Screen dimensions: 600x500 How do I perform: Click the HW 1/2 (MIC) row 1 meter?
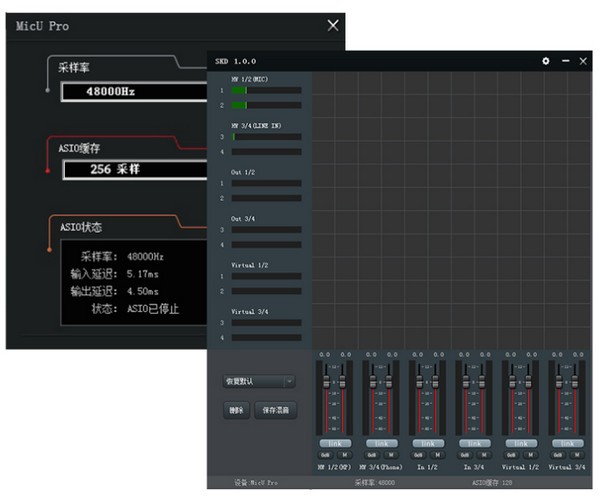[266, 90]
